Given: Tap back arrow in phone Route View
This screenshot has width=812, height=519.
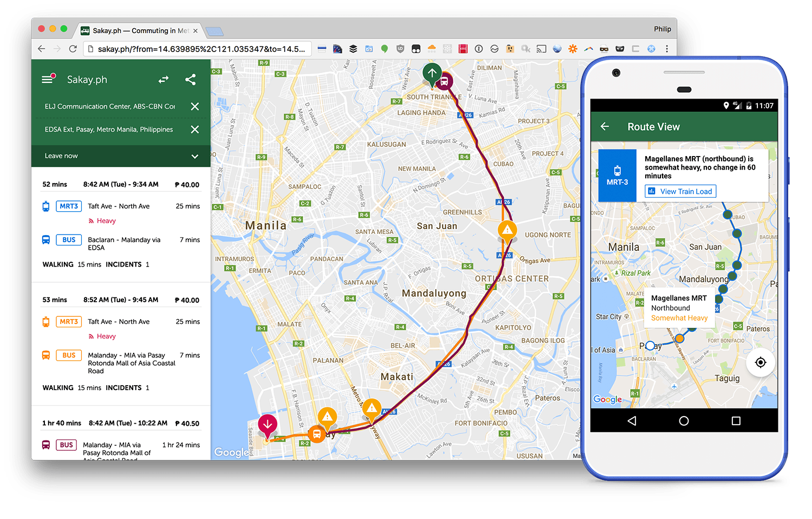Looking at the screenshot, I should point(605,126).
